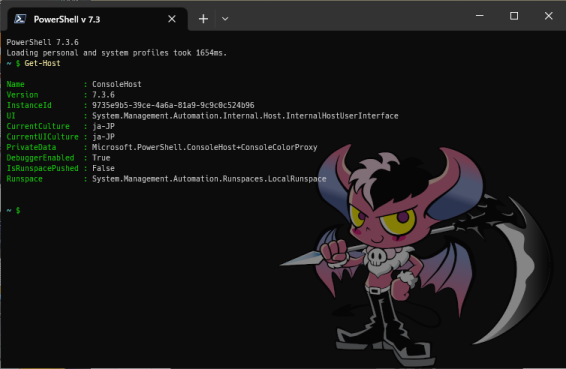566x369 pixels.
Task: Click the ConsoleHost name value
Action: (x=117, y=84)
